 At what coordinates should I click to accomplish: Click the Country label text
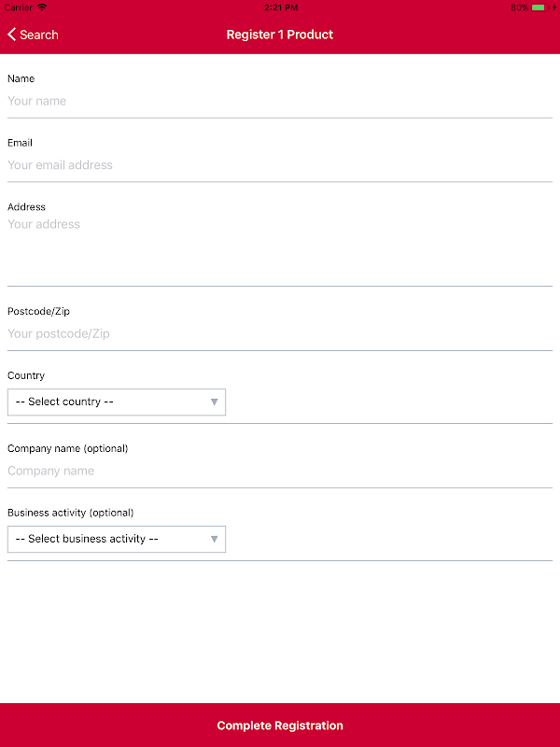coord(26,375)
